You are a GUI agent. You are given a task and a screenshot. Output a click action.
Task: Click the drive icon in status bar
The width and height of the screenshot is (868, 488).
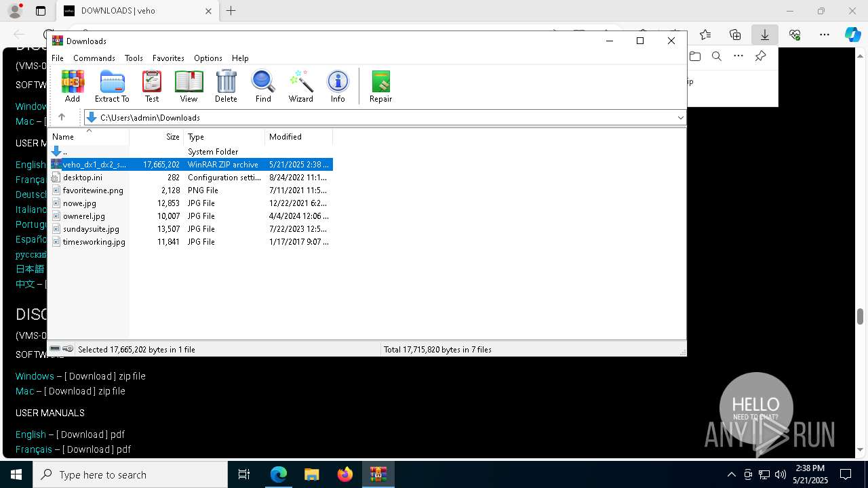coord(55,349)
